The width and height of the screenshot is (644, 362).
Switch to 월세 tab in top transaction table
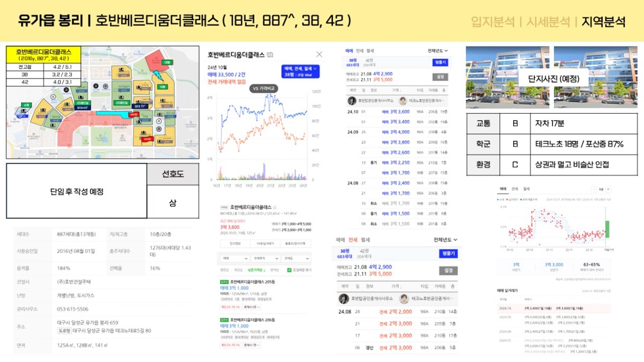[369, 51]
